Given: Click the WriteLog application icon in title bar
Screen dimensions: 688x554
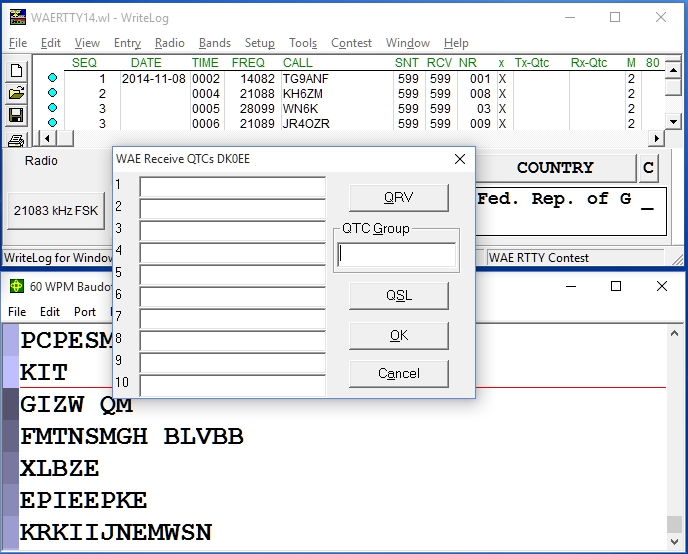Looking at the screenshot, I should point(18,18).
